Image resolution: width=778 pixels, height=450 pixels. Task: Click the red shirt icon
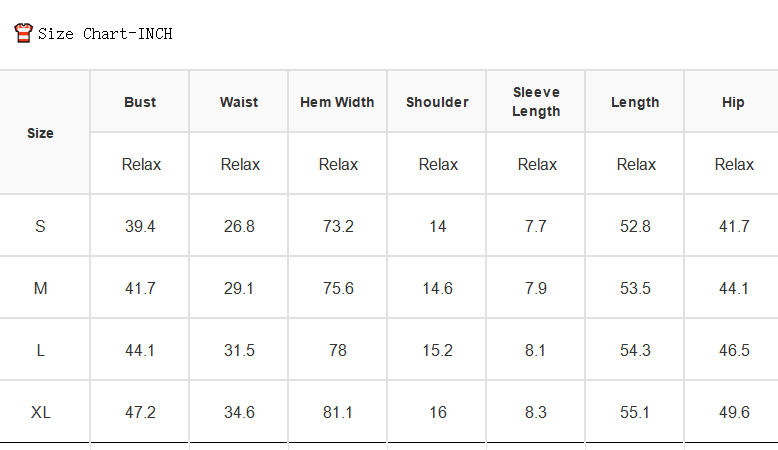tap(23, 33)
